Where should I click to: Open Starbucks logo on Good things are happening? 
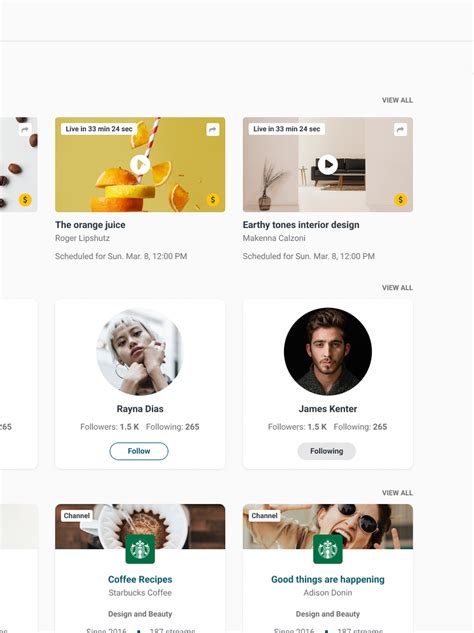327,549
